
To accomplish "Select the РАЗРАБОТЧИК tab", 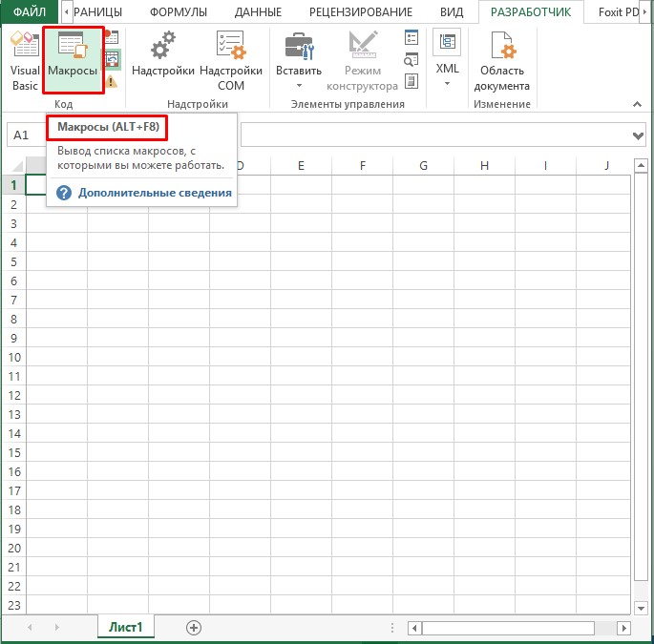I will tap(531, 12).
